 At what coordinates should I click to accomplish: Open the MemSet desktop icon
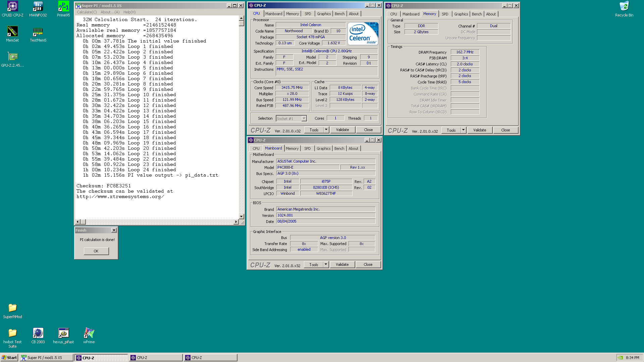(12, 34)
